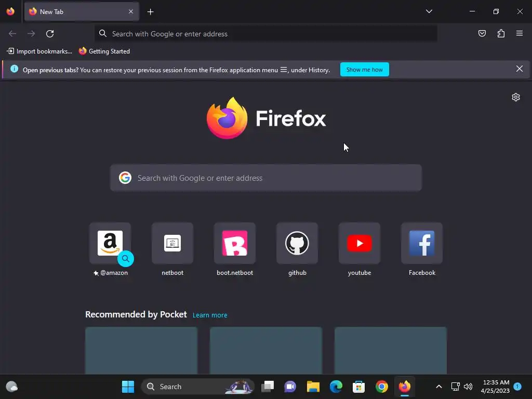Viewport: 532px width, 399px height.
Task: Click Import bookmarks in bookmarks bar
Action: (x=39, y=51)
